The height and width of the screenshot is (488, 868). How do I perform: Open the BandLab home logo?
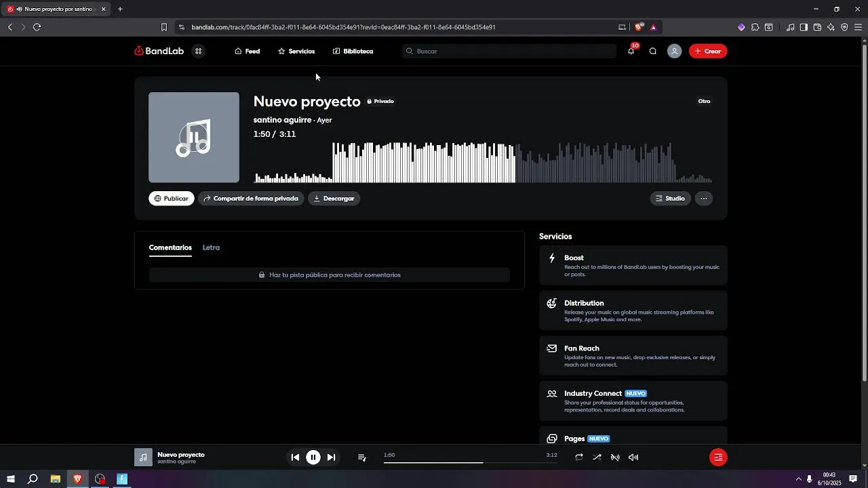(159, 51)
